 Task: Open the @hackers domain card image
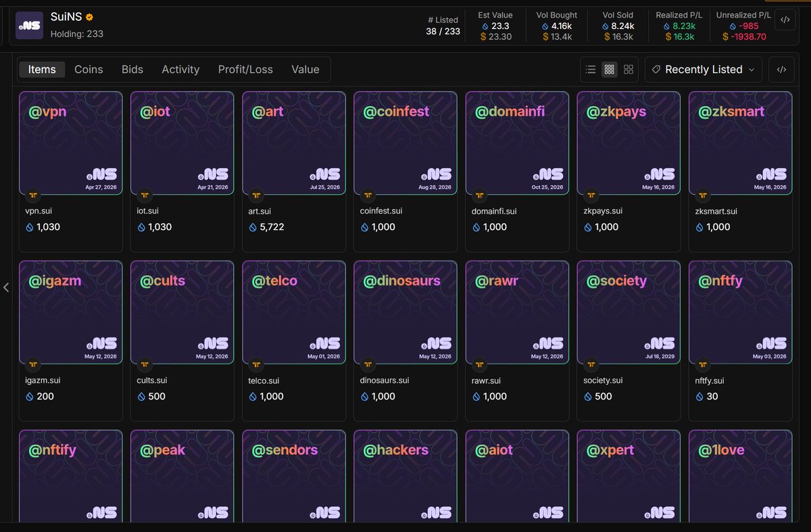[405, 476]
